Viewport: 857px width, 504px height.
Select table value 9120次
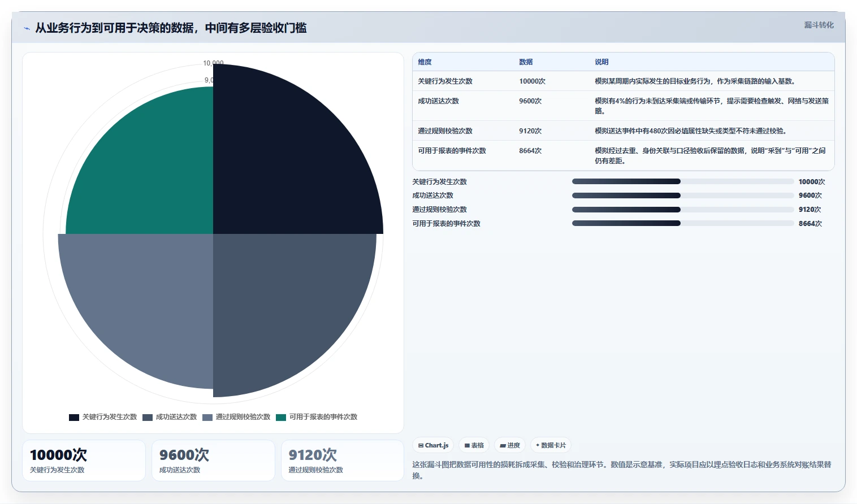pos(530,131)
